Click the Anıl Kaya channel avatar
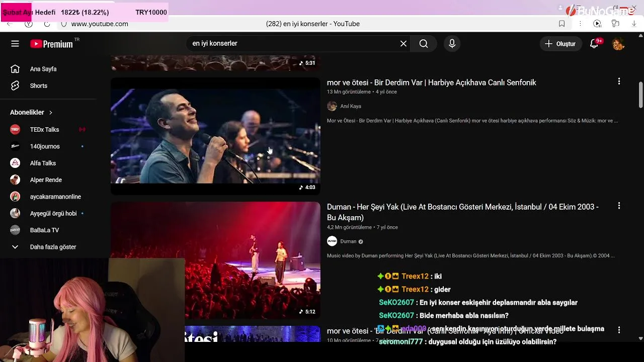644x362 pixels. (x=332, y=106)
